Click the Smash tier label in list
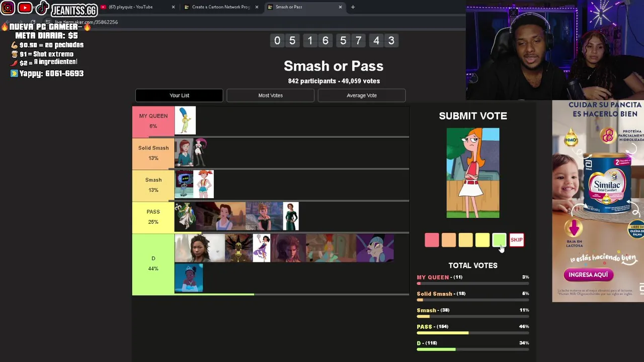This screenshot has height=362, width=644. tap(153, 185)
